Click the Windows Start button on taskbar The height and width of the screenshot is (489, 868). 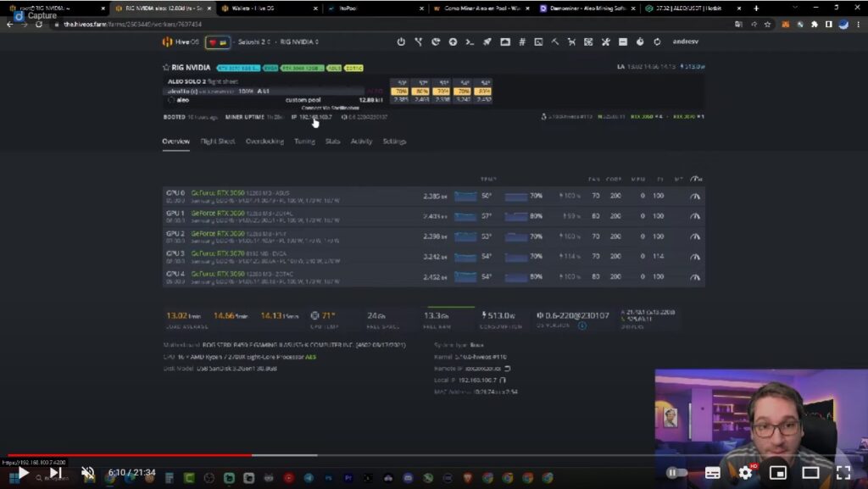(14, 478)
